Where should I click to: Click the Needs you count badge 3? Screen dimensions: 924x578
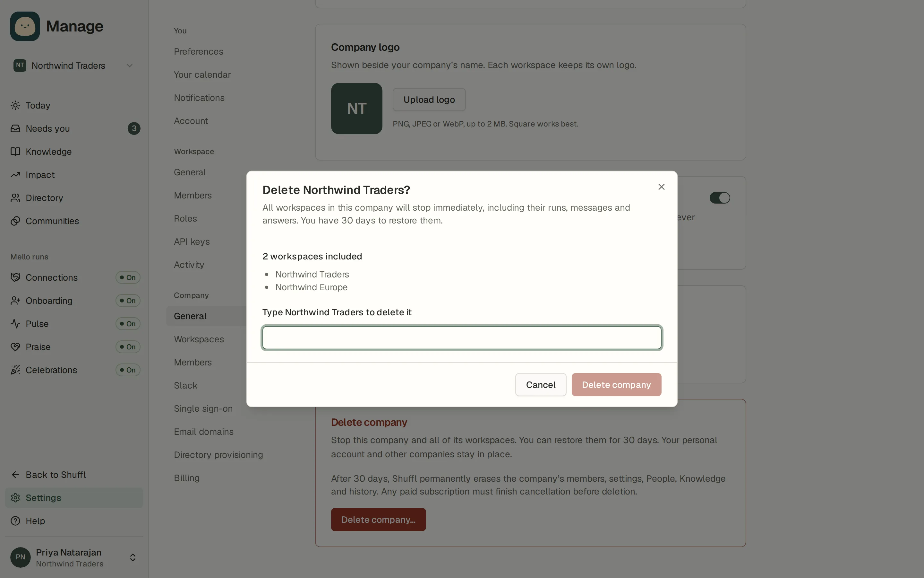(134, 128)
